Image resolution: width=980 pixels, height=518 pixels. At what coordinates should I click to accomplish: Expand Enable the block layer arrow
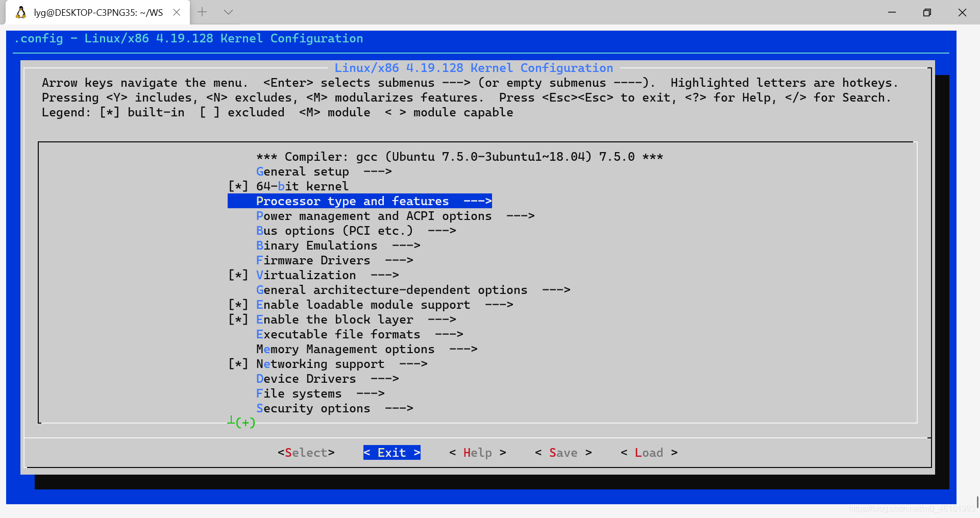pos(442,319)
